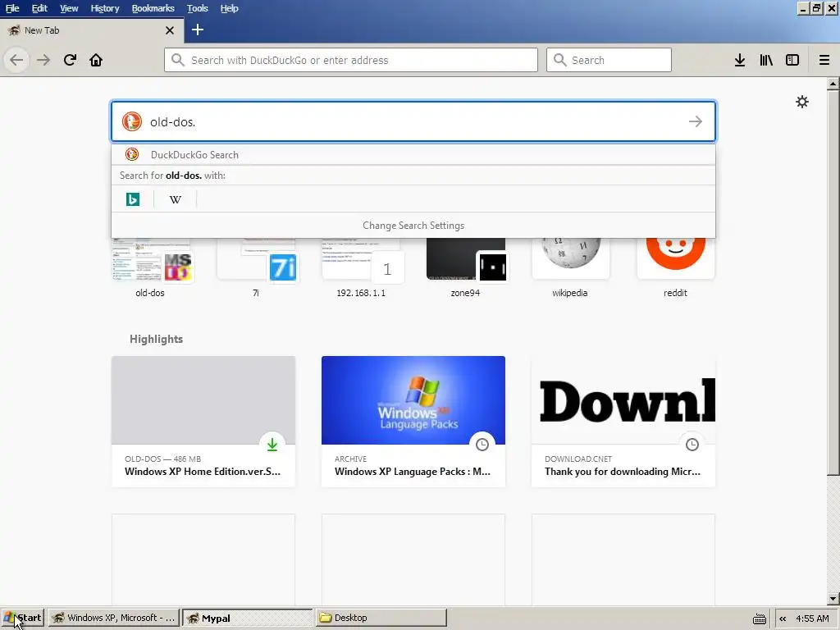Open the reddit top site tile
This screenshot has height=630, width=840.
point(676,268)
